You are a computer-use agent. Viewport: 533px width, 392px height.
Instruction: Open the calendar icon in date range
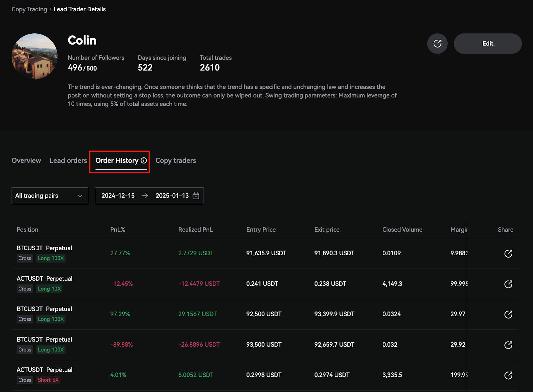[196, 196]
